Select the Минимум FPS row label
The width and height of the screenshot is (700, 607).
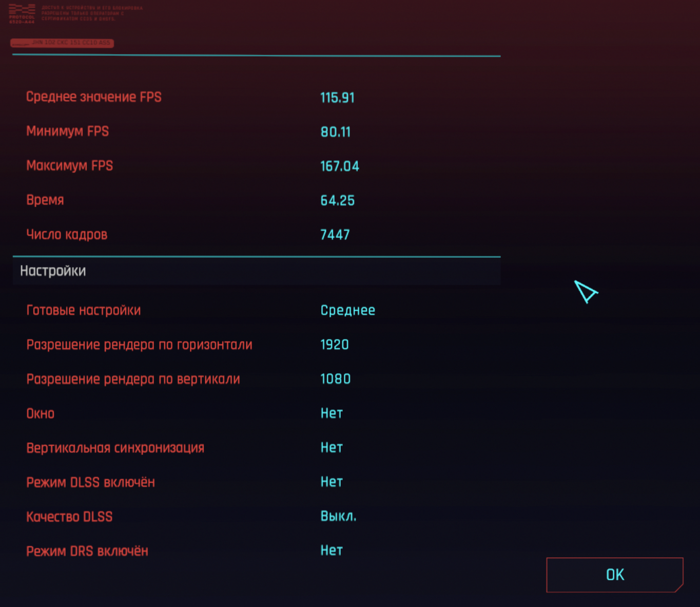(68, 131)
